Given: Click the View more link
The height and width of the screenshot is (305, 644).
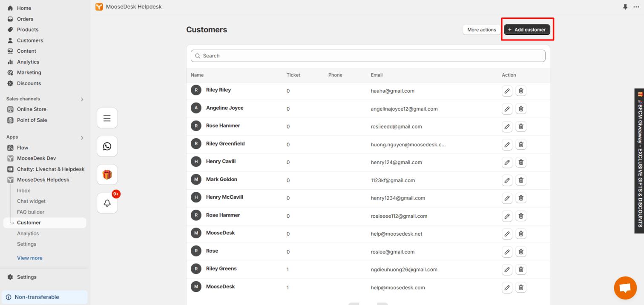Looking at the screenshot, I should tap(29, 258).
